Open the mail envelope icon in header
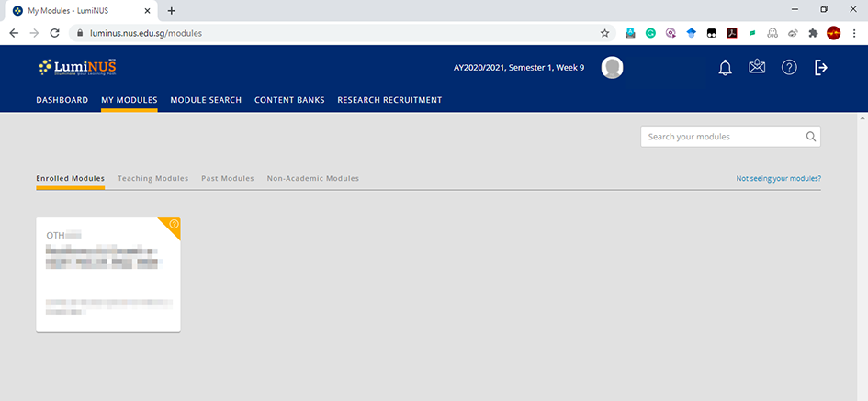The width and height of the screenshot is (868, 401). coord(757,68)
